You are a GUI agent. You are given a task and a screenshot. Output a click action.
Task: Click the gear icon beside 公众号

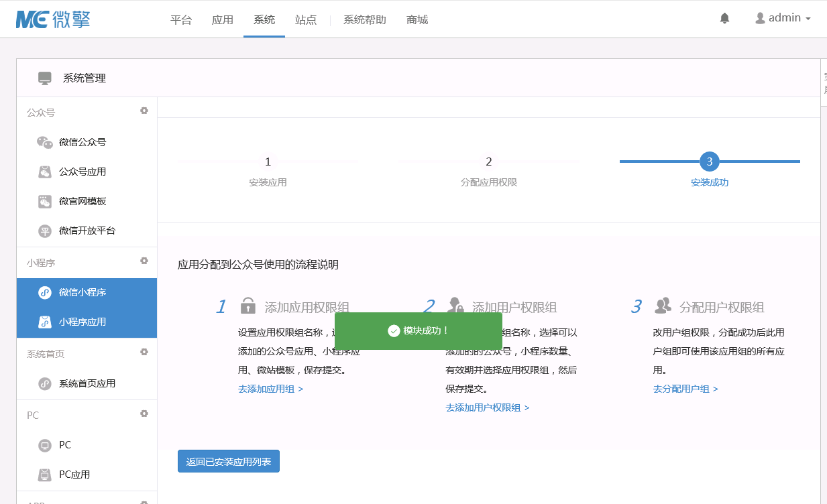pyautogui.click(x=144, y=111)
